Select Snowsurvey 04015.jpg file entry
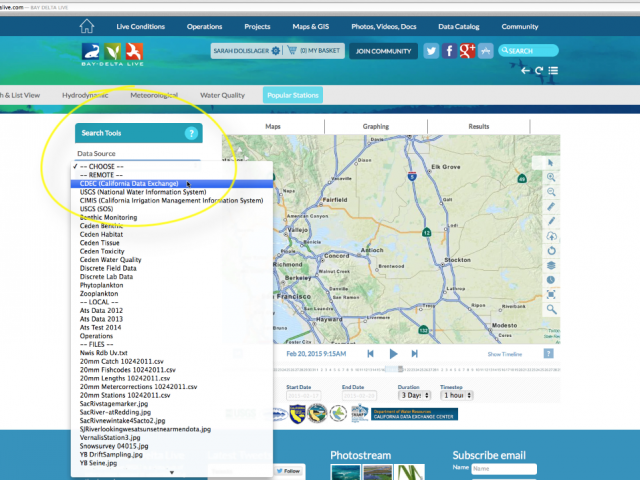 [x=171, y=446]
